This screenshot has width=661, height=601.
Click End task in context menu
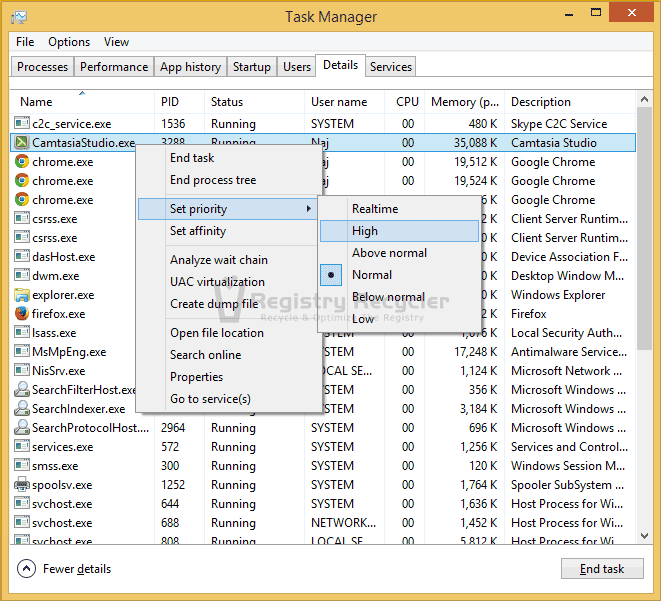228,158
